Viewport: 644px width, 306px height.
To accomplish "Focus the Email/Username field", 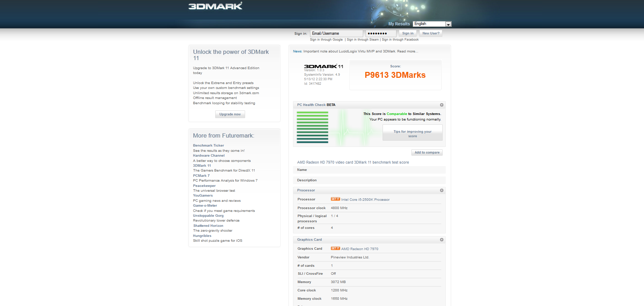I will (x=336, y=33).
